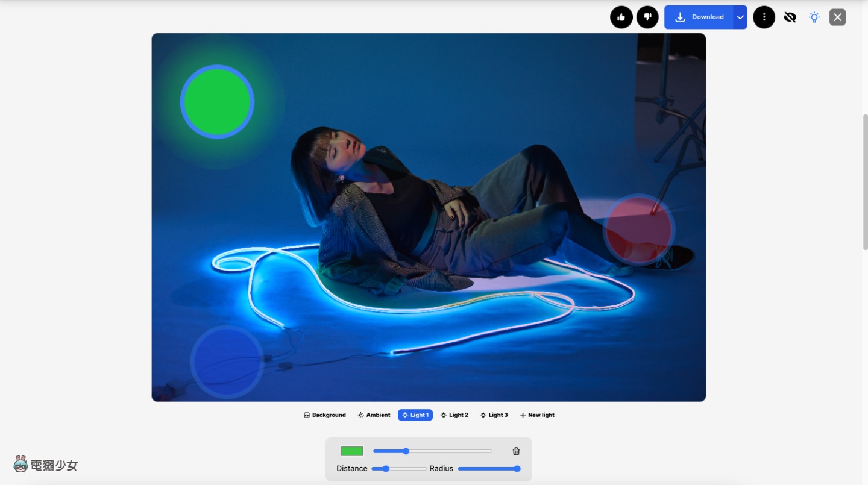Screen dimensions: 868x485
Task: Click the Radius slider handle
Action: [x=517, y=469]
